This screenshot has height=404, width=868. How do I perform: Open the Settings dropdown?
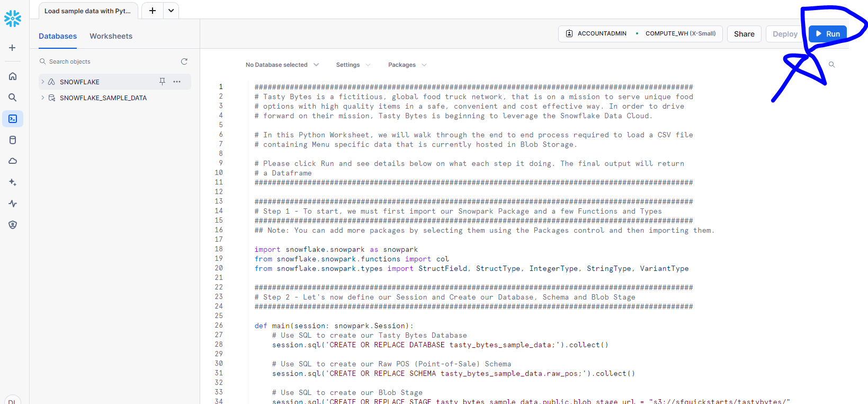pyautogui.click(x=353, y=65)
